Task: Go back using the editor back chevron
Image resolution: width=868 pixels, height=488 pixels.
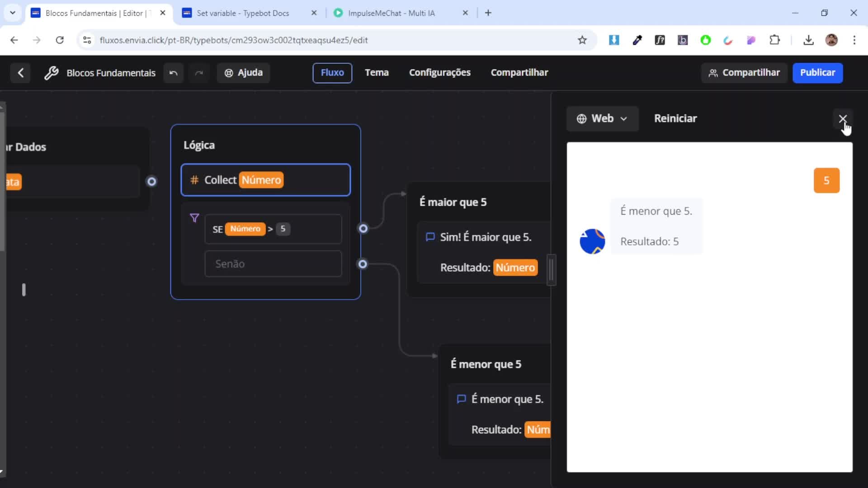Action: (x=20, y=73)
